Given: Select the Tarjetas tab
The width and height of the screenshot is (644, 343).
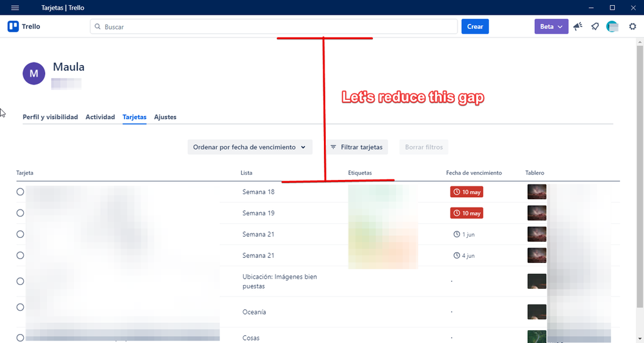Looking at the screenshot, I should 134,117.
